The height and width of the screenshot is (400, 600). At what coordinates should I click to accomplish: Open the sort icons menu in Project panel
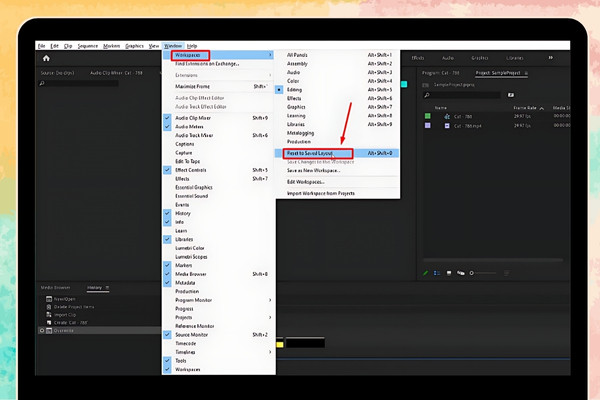pos(506,273)
